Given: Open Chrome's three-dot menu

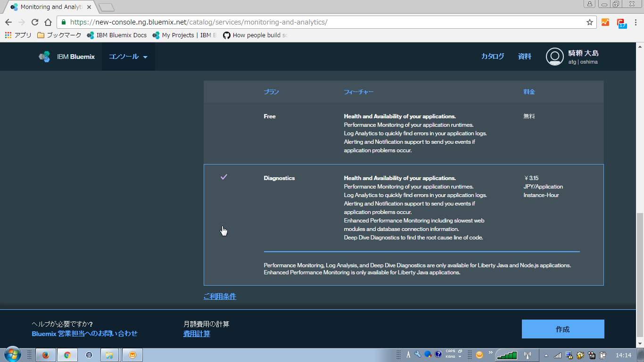Looking at the screenshot, I should pyautogui.click(x=636, y=22).
